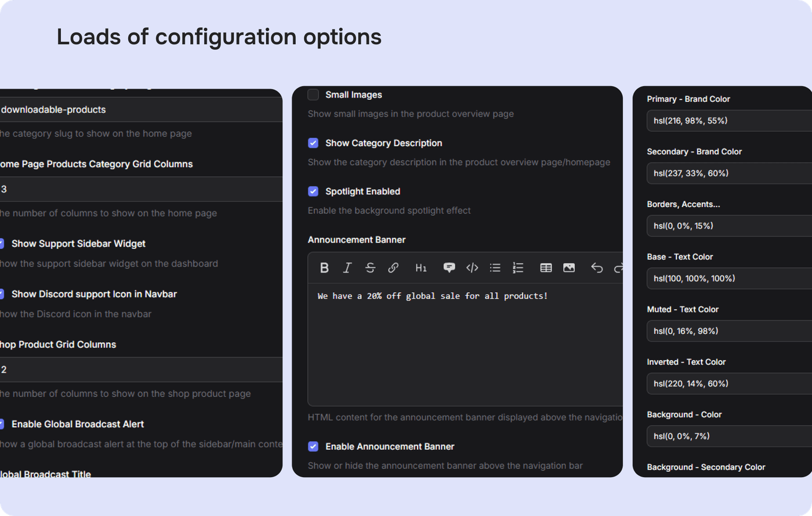Uncheck Show Category Description
Screen dimensions: 812x516
313,143
